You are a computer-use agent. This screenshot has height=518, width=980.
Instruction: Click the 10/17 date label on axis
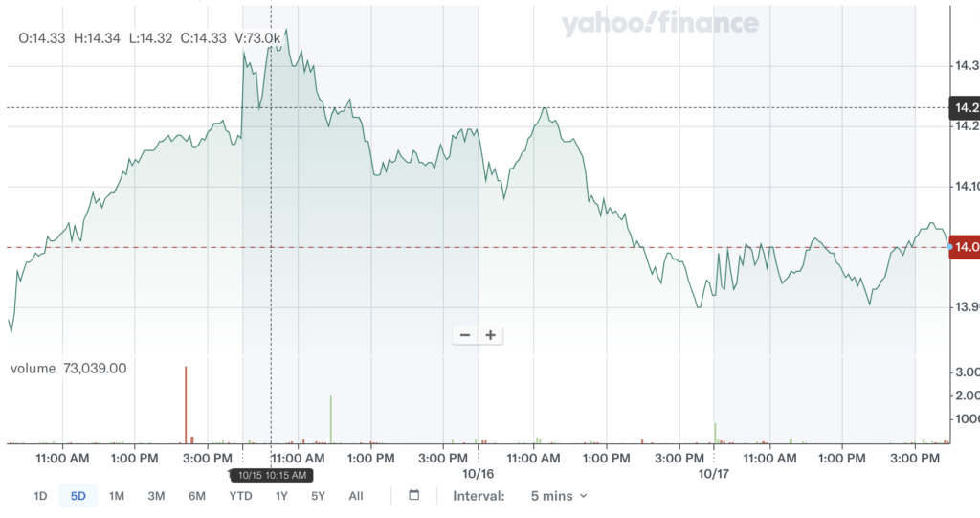click(x=713, y=474)
